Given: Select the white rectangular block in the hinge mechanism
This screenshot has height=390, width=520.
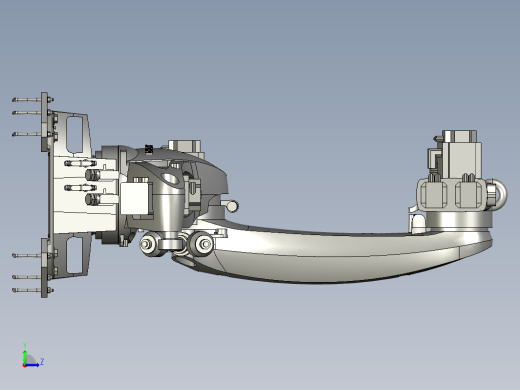Looking at the screenshot, I should 134,199.
